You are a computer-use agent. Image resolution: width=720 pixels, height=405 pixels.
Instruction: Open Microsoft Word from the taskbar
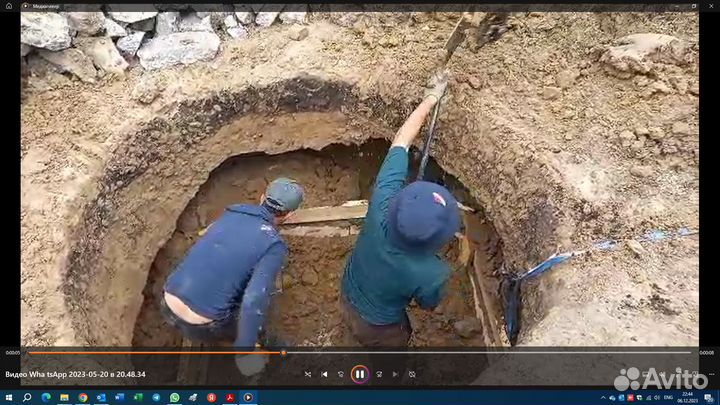[x=119, y=397]
